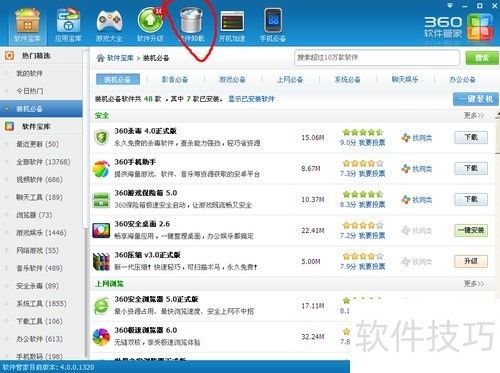The height and width of the screenshot is (373, 500).
Task: Click the 360压缩 app icon
Action: click(x=101, y=261)
